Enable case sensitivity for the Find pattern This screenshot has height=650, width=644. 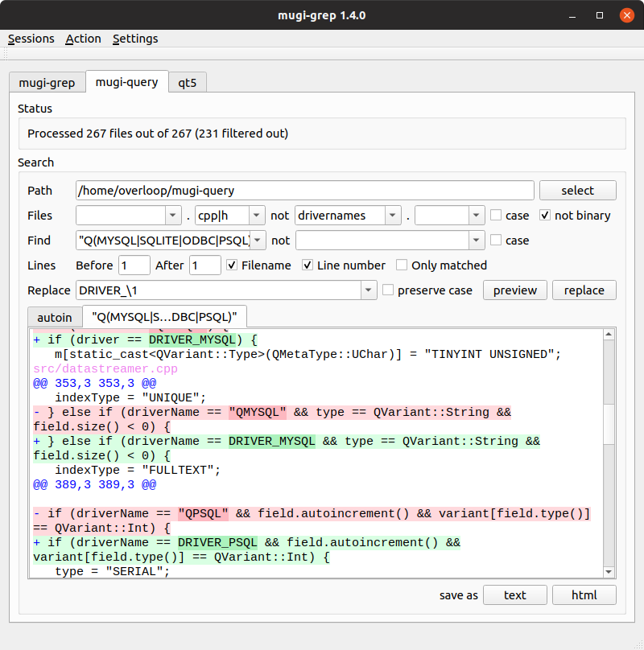click(x=497, y=240)
